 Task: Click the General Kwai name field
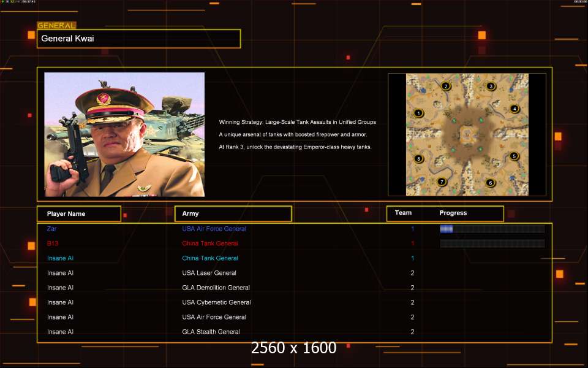pos(139,39)
